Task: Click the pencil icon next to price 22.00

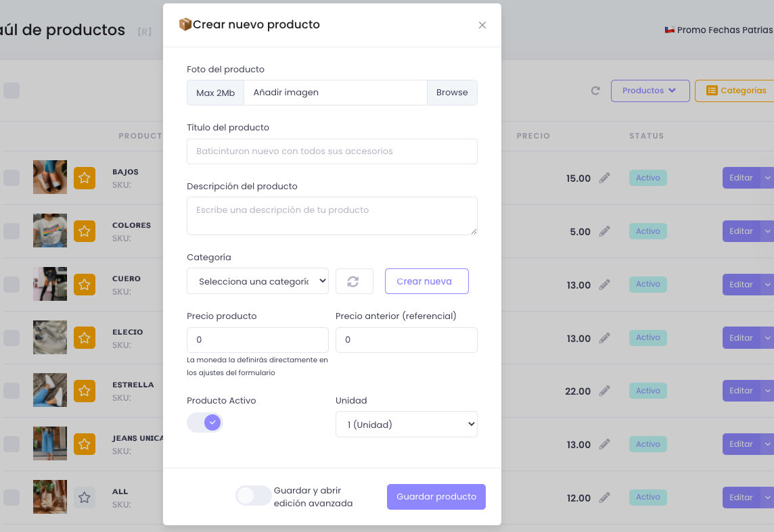Action: click(603, 390)
